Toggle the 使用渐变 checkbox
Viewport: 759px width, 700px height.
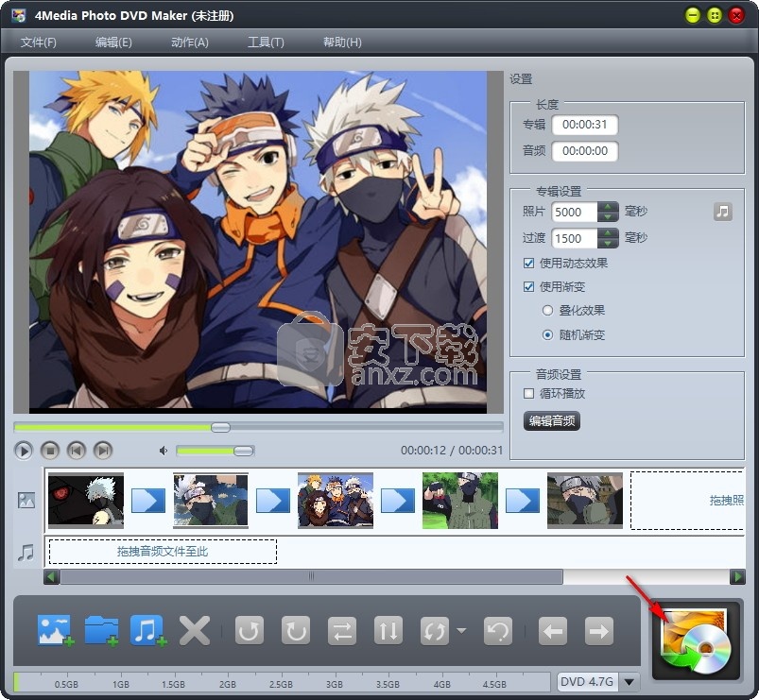tap(528, 287)
